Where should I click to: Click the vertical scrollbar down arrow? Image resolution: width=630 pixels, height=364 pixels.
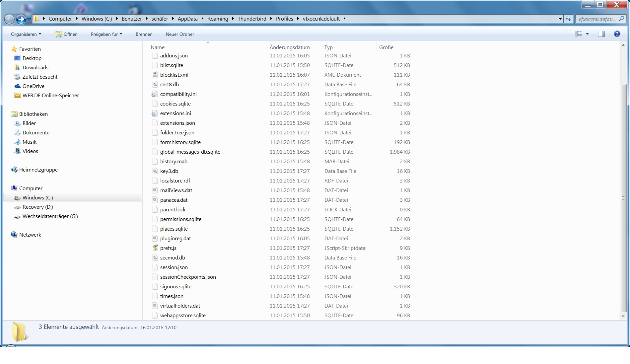point(623,316)
